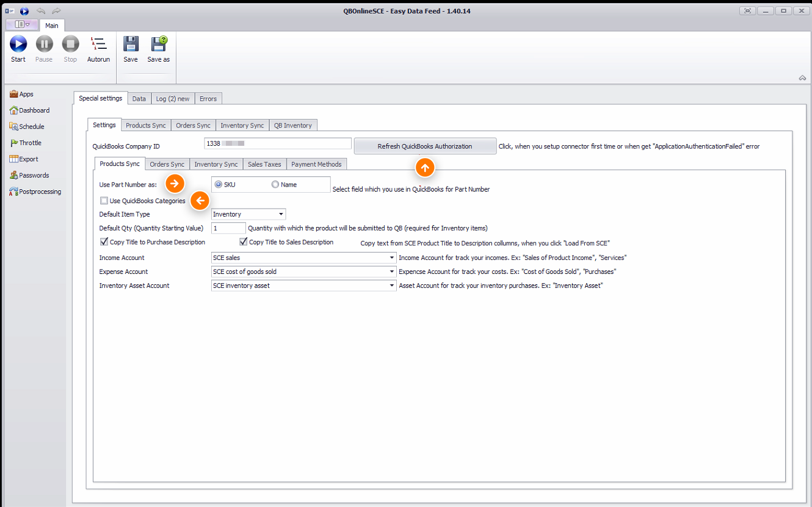Open the upper Inventory Sync tab
The image size is (812, 507).
coord(242,126)
